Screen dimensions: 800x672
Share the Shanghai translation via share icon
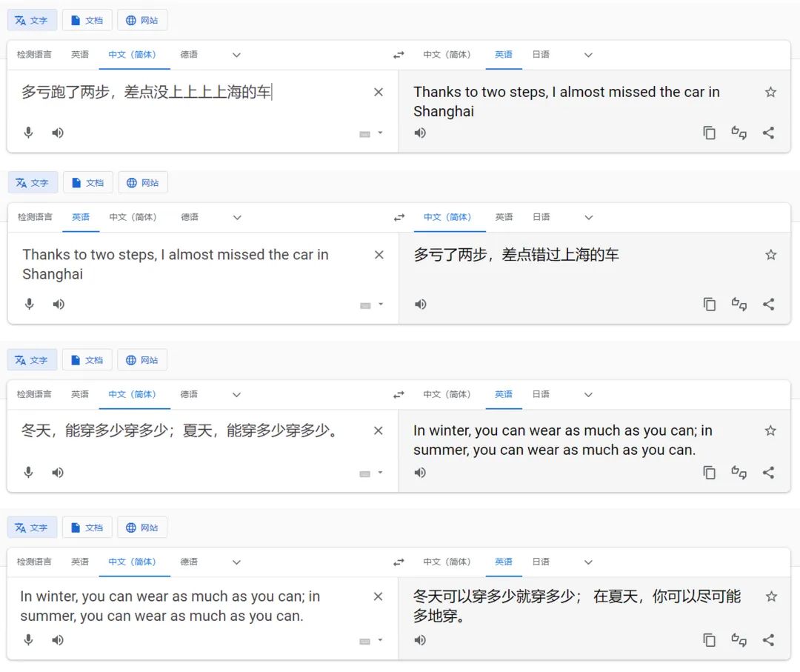(x=768, y=133)
